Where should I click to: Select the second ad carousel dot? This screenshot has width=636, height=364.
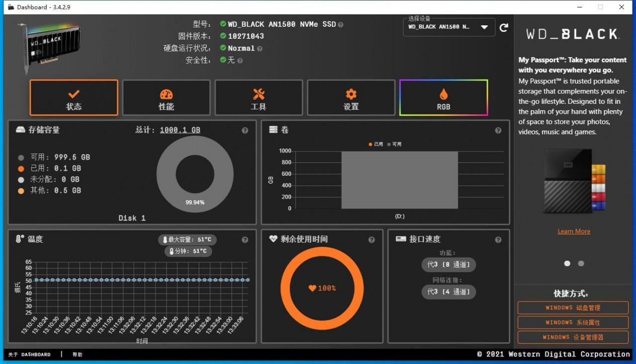click(x=581, y=264)
